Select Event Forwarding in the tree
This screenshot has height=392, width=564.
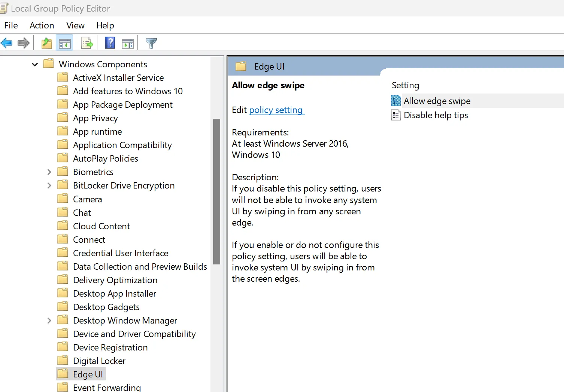[107, 388]
